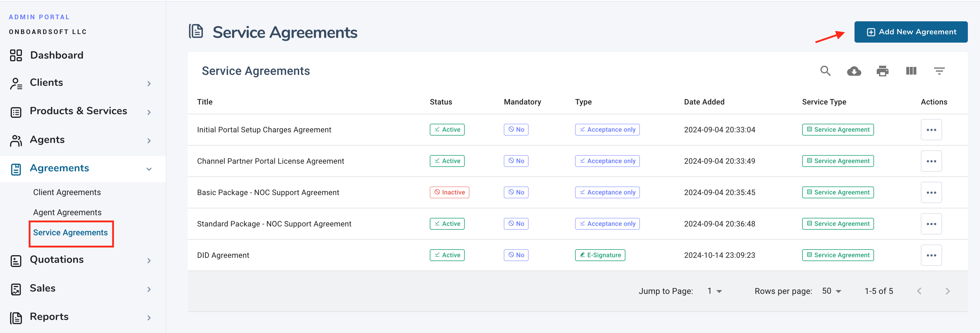The image size is (980, 333).
Task: Open the Jump to Page dropdown
Action: coord(713,291)
